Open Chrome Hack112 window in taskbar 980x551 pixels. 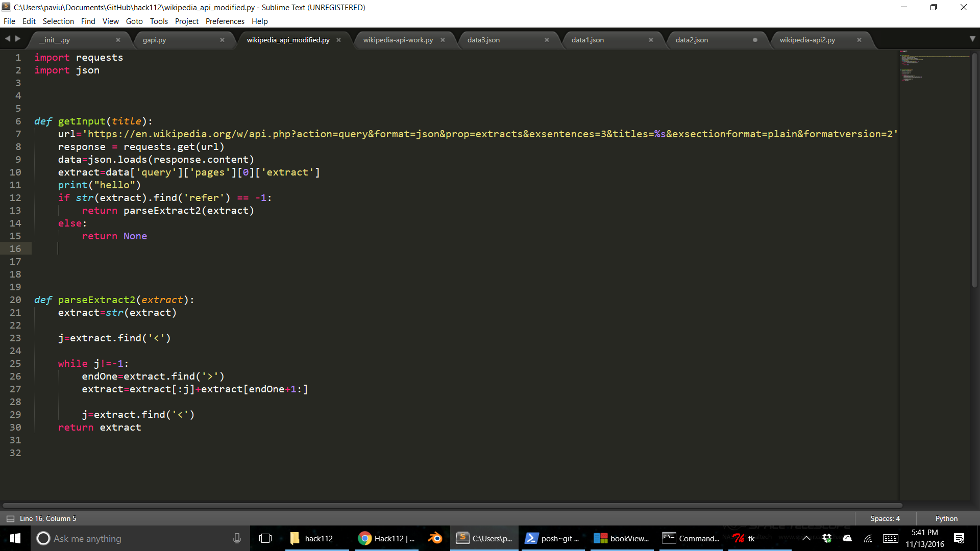pos(386,538)
